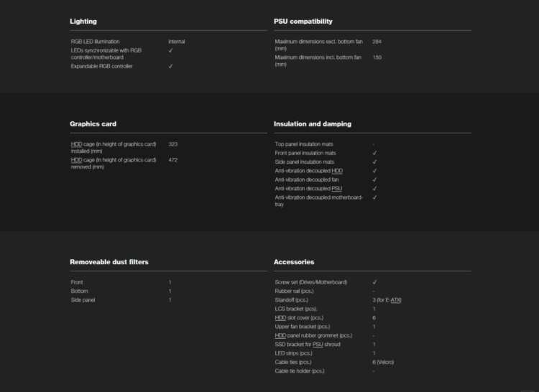The height and width of the screenshot is (392, 539).
Task: Click HDD in the HDD slot cover row
Action: click(x=280, y=317)
